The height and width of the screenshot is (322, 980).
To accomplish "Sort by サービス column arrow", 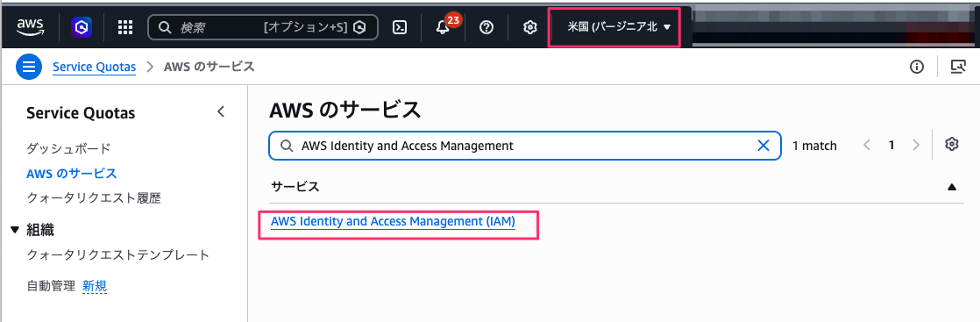I will pyautogui.click(x=952, y=186).
